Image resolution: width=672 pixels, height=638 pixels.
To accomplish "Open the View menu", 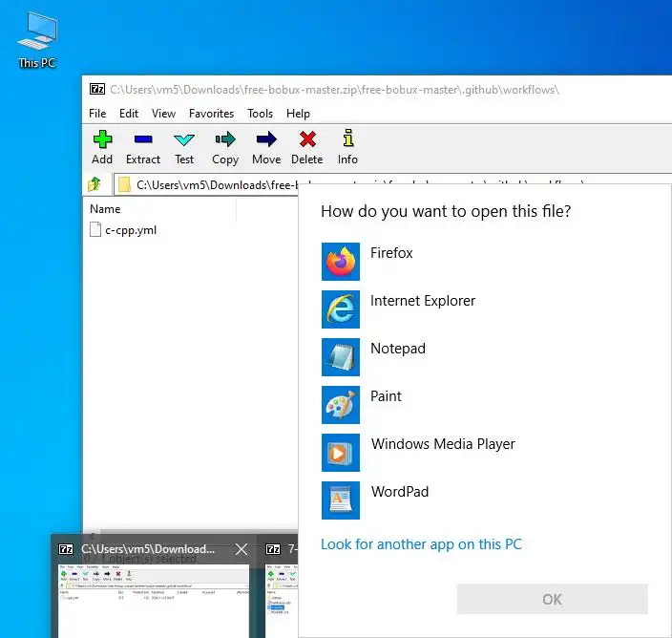I will tap(163, 114).
